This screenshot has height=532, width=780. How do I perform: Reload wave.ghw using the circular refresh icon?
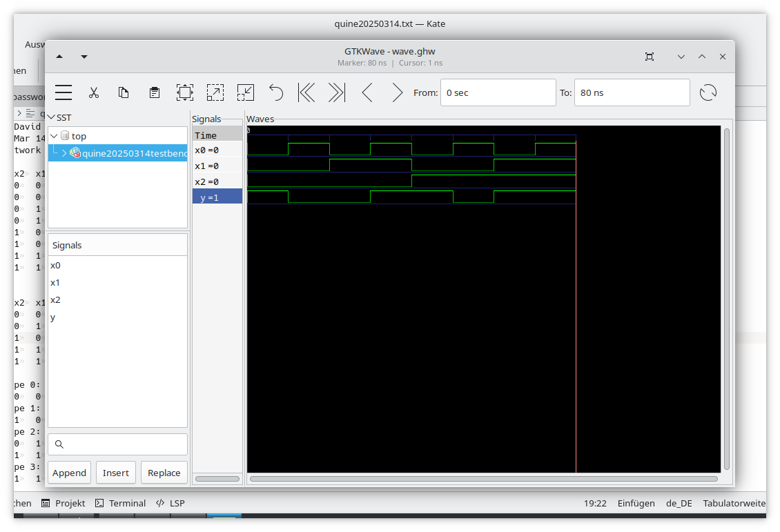pyautogui.click(x=708, y=92)
